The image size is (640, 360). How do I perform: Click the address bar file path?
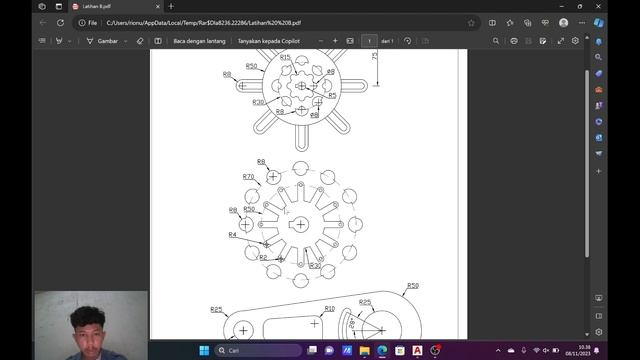click(204, 23)
